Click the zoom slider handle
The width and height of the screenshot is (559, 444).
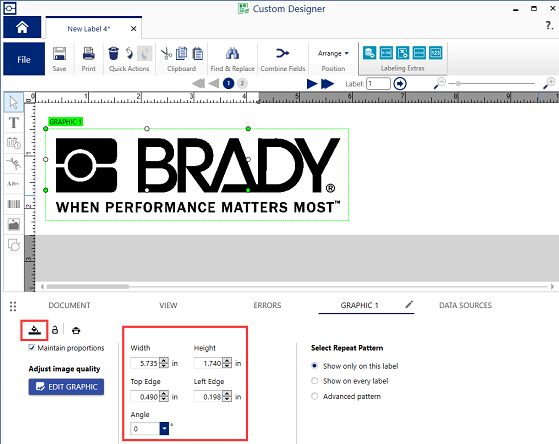coord(458,83)
